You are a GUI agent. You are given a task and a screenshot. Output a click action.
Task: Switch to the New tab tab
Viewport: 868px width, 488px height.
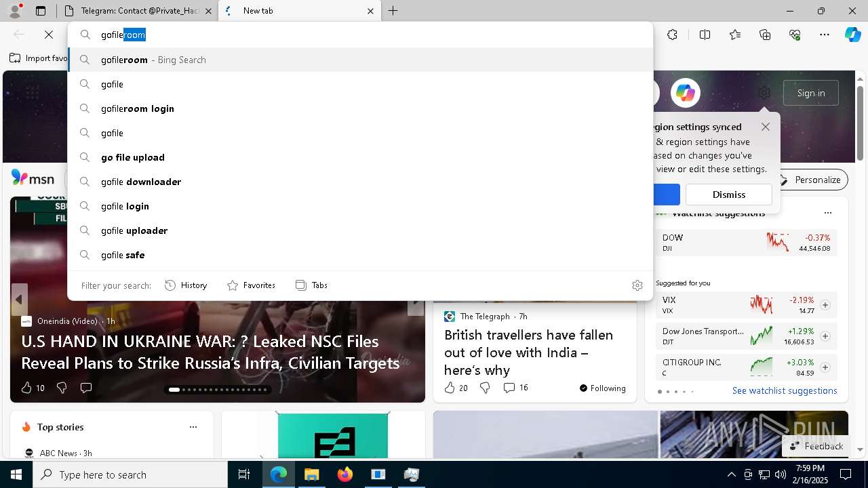click(300, 11)
